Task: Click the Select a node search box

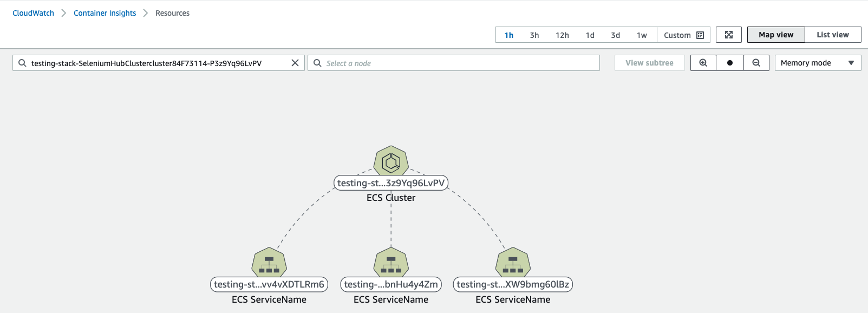Action: coord(454,63)
